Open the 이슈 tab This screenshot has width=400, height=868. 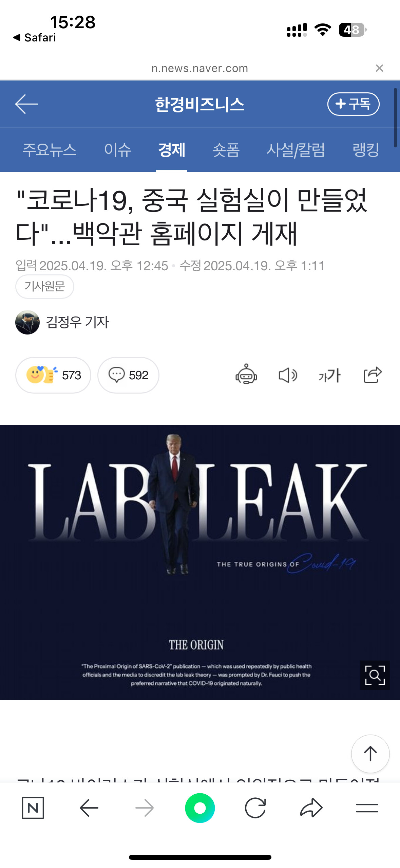[117, 150]
